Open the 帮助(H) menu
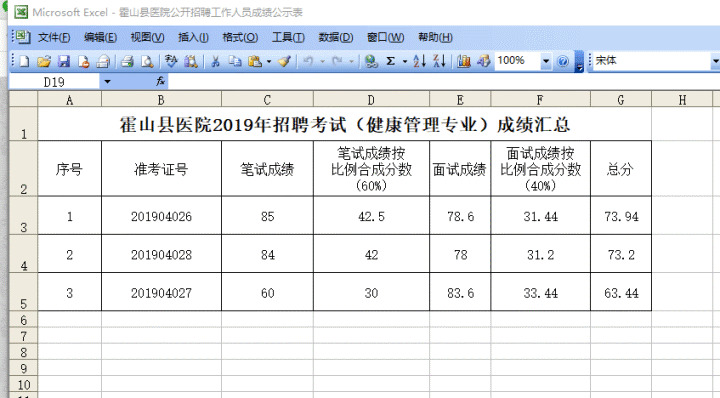720x398 pixels. [x=435, y=37]
